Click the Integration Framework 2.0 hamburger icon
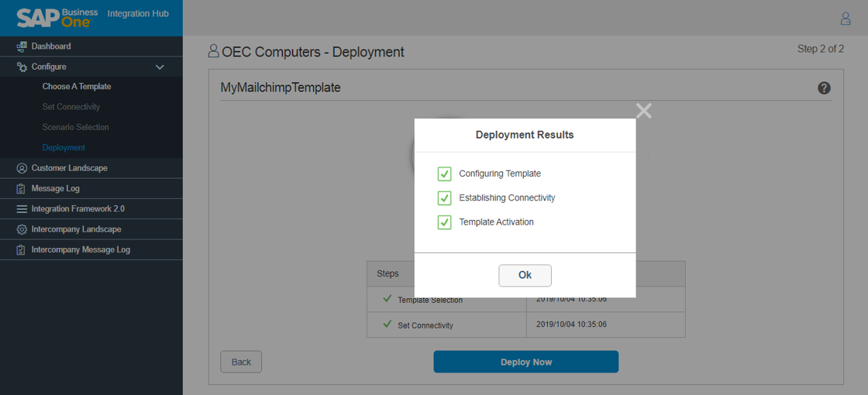The height and width of the screenshot is (395, 868). [22, 209]
